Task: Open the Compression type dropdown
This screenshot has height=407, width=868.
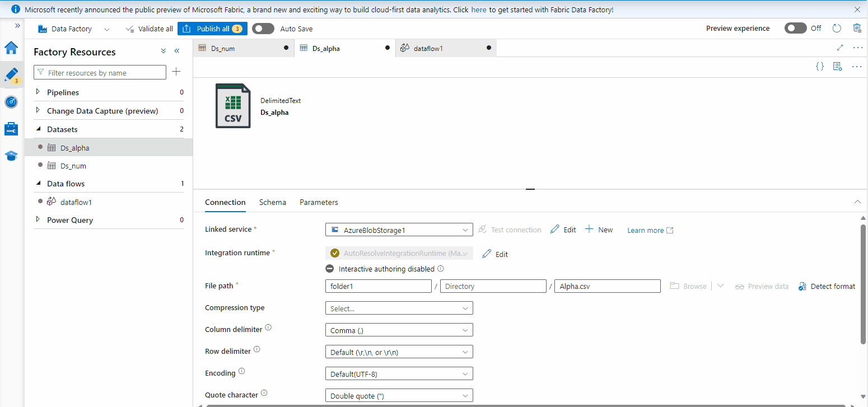Action: pos(399,308)
